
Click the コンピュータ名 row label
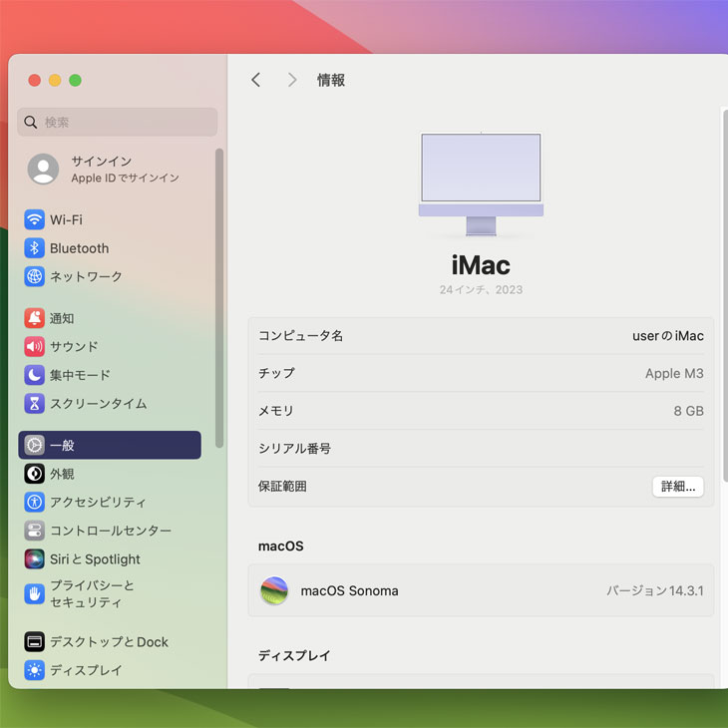point(300,336)
